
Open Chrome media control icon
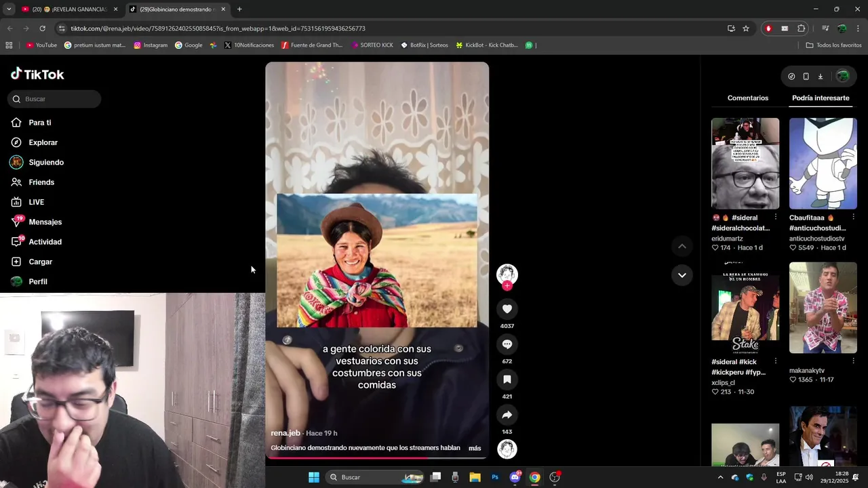825,28
